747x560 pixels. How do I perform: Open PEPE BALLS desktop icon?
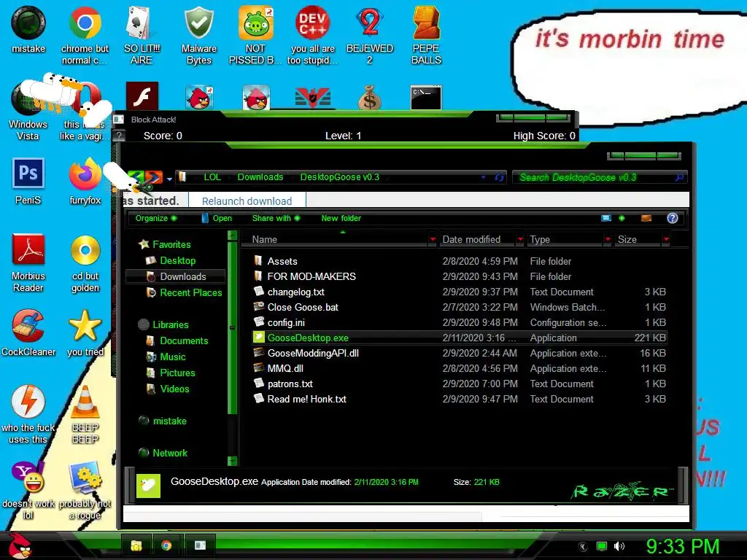[426, 36]
